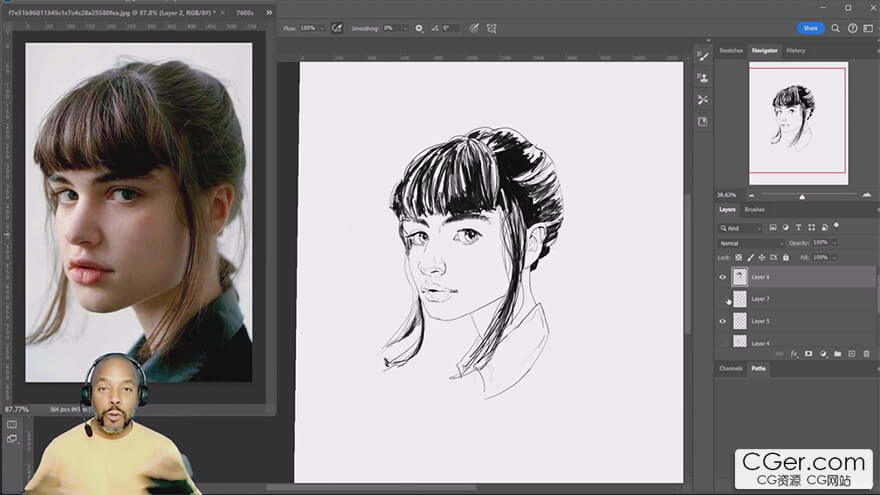This screenshot has width=880, height=495.
Task: Select Layer 8 thumbnail
Action: coord(740,277)
